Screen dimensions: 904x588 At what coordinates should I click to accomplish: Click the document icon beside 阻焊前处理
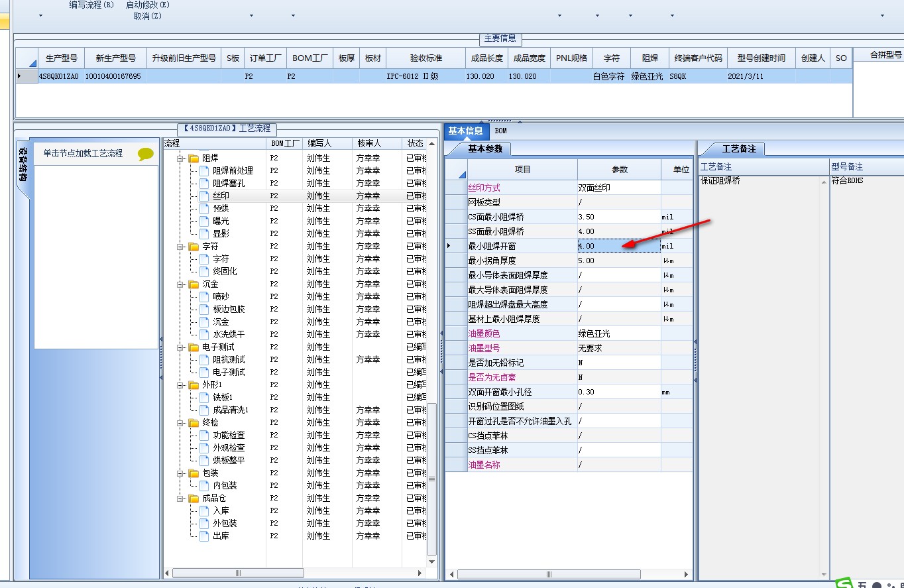pos(204,171)
